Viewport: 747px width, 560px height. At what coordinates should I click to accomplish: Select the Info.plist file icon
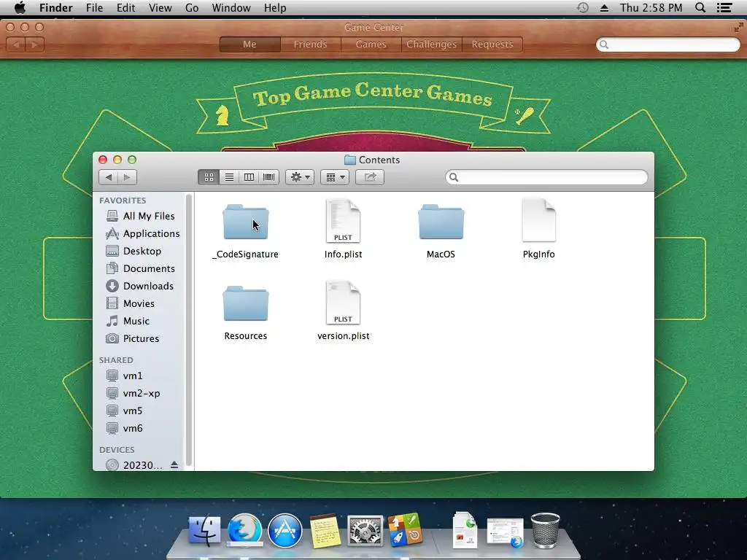point(343,221)
